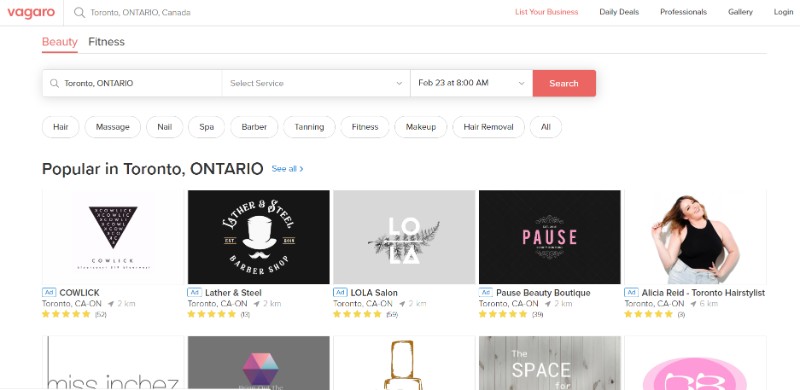Open Alicia Reid hairstylist photo
This screenshot has height=390, width=800.
[695, 237]
